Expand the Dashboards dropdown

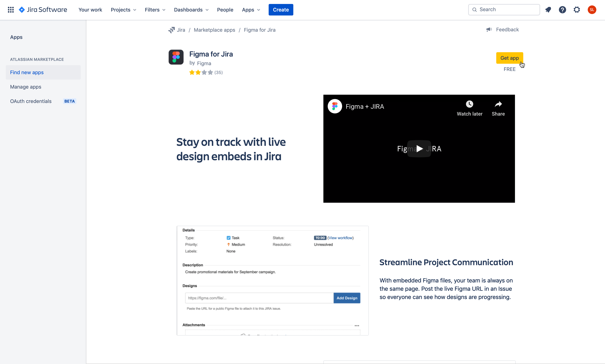coord(191,10)
